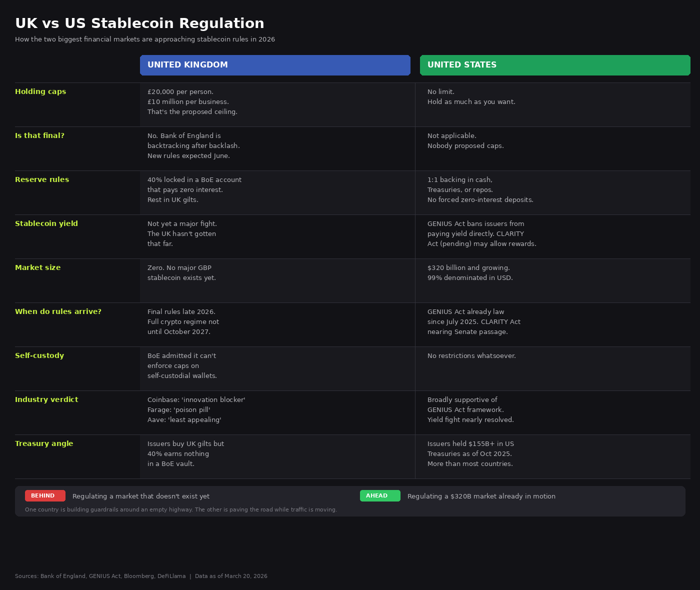
Task: Select the When do rules arrive? heading
Action: click(x=58, y=311)
